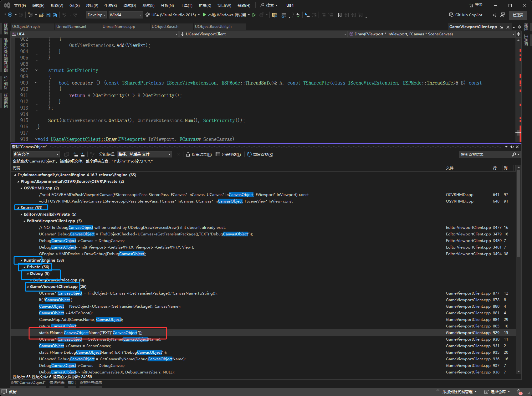Save the current file with the disk icon

tap(48, 15)
